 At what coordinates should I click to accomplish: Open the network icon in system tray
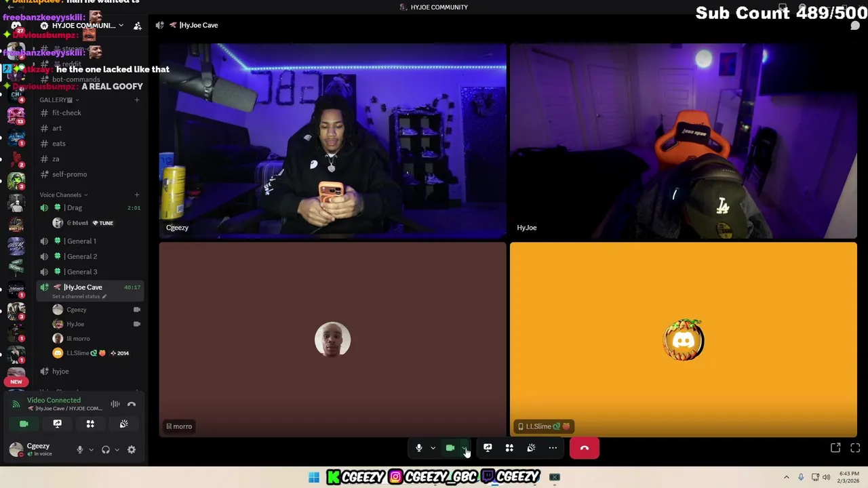pos(815,477)
